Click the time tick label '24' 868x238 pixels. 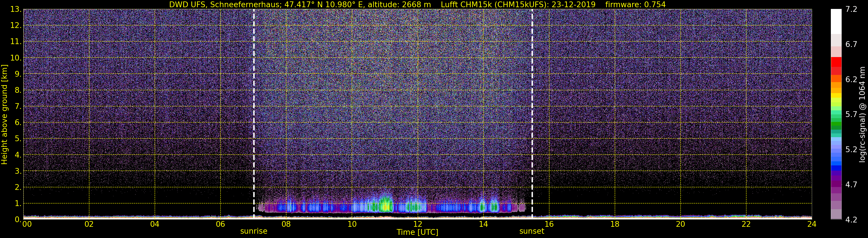pyautogui.click(x=812, y=224)
